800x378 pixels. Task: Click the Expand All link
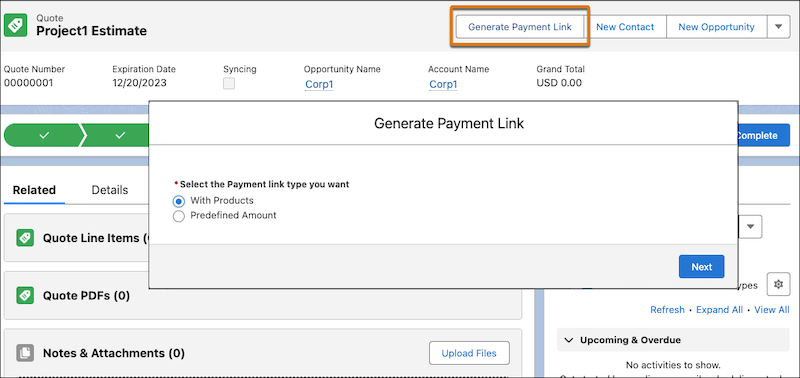click(x=719, y=310)
